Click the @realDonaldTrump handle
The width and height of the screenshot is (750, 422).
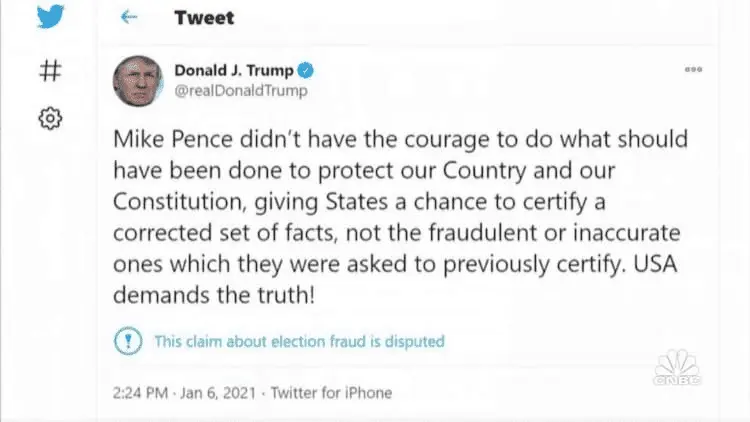(x=240, y=91)
